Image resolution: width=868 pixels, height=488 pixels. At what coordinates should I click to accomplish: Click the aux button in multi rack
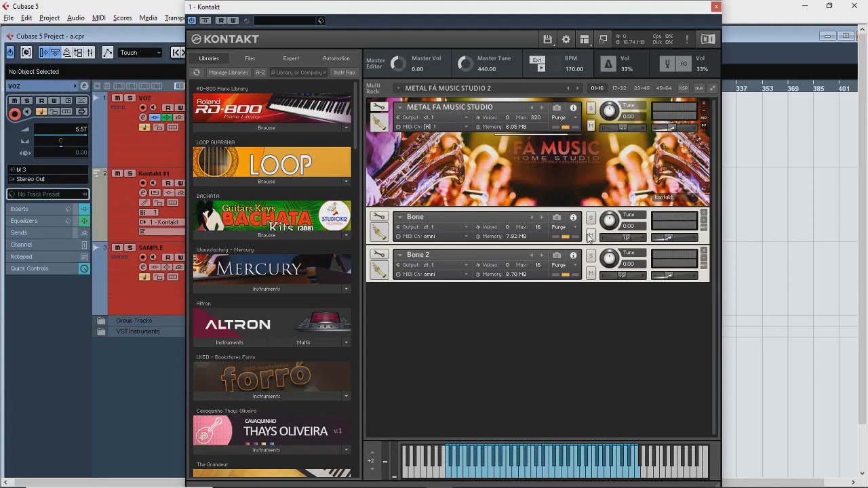point(698,88)
